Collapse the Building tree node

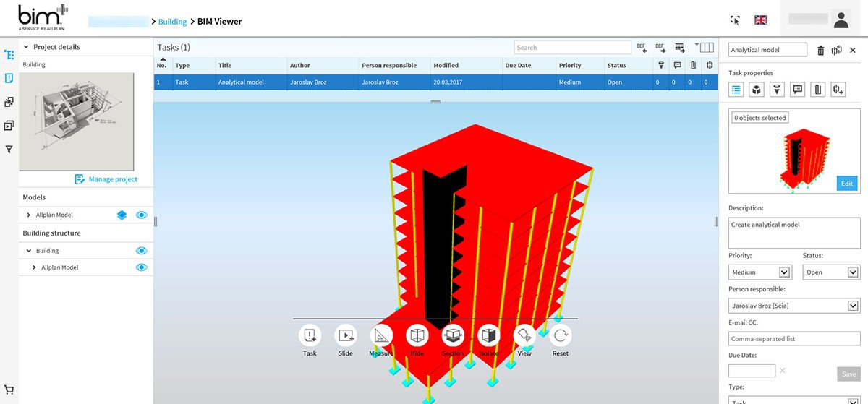(x=29, y=251)
